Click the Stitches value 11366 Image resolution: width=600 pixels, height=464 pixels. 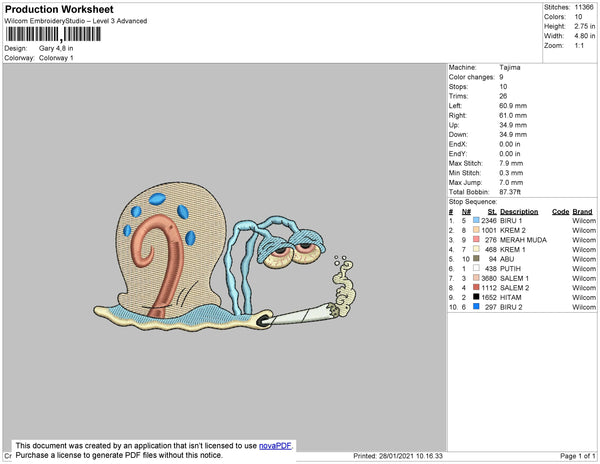point(584,7)
